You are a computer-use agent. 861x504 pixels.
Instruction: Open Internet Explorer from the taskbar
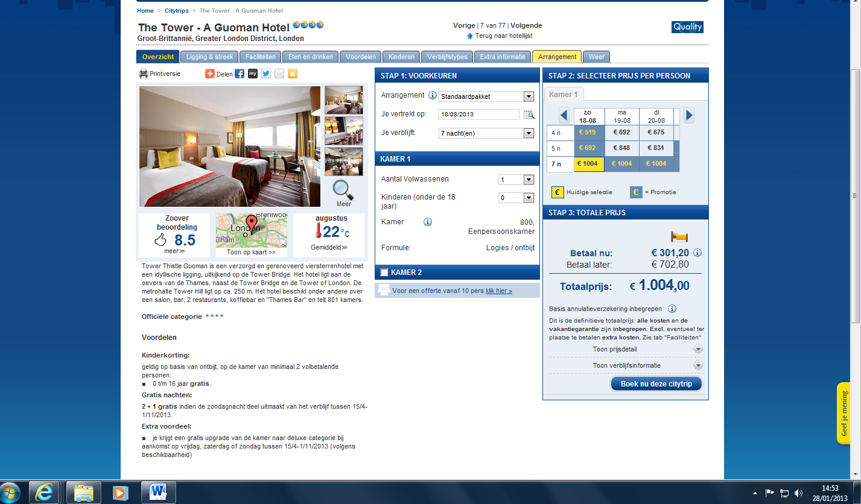44,493
